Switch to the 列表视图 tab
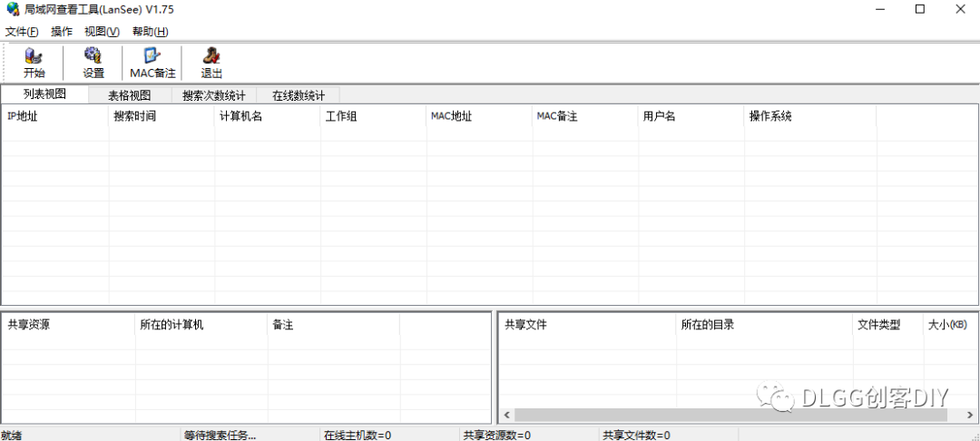The height and width of the screenshot is (441, 980). pyautogui.click(x=44, y=94)
